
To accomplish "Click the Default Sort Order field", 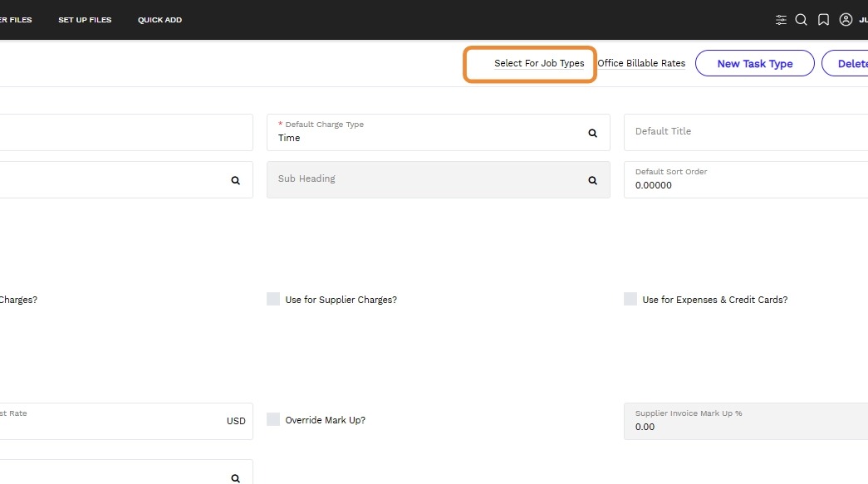I will tap(743, 180).
